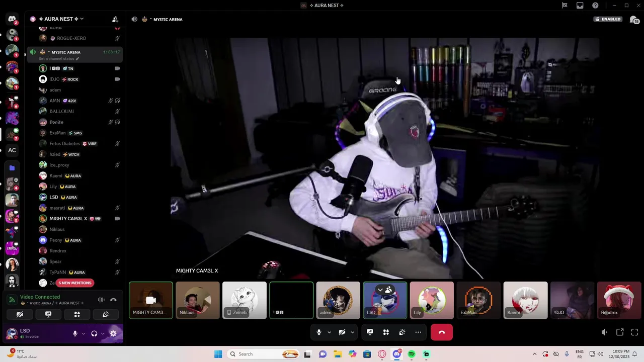Turn on camera in the call controls bar
The height and width of the screenshot is (362, 644).
point(342,332)
